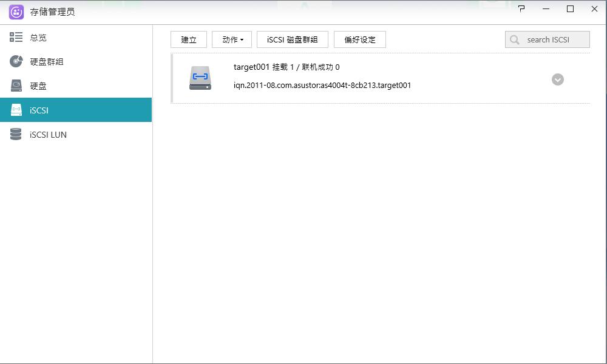Click the search iSCSI input field
The image size is (607, 364).
click(x=548, y=39)
